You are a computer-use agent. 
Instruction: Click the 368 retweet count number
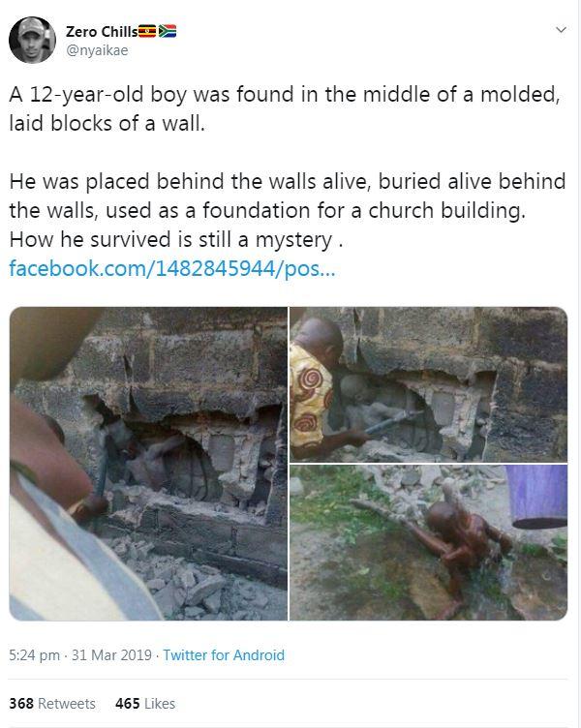point(21,704)
